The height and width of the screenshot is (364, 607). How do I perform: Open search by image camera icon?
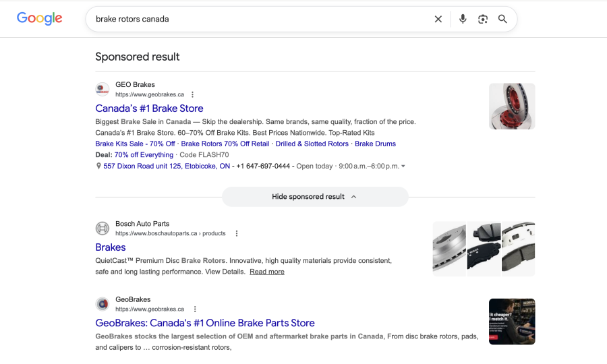[x=482, y=19]
